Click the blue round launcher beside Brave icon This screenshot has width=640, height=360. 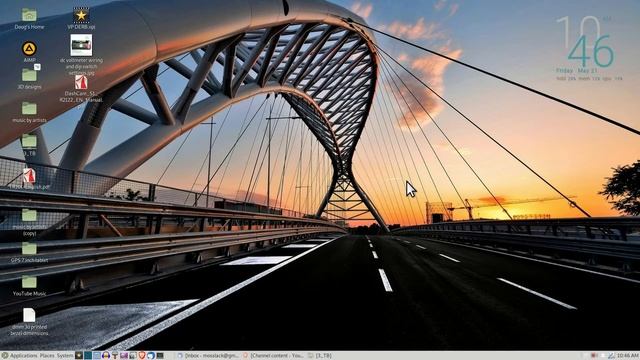[151, 356]
